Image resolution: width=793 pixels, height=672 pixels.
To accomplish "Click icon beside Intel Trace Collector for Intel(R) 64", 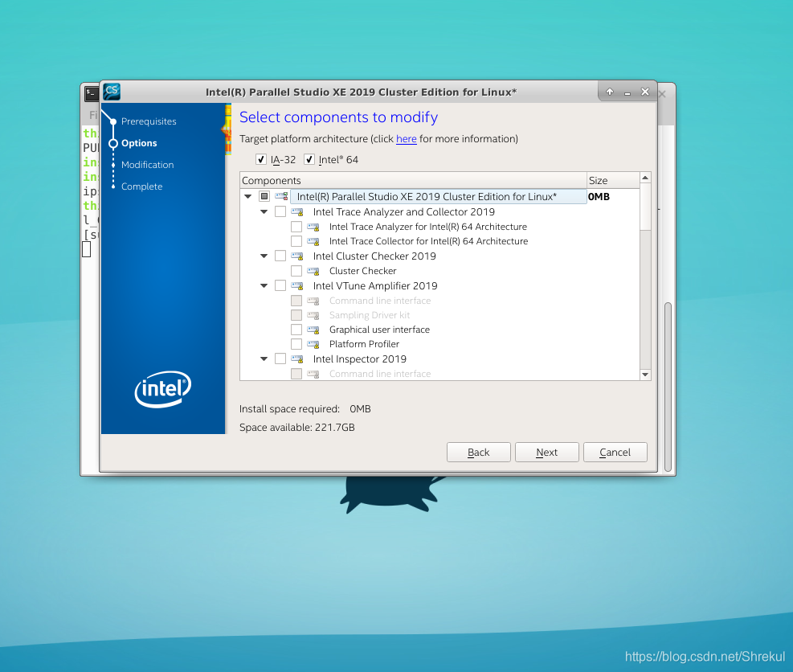I will pos(313,241).
